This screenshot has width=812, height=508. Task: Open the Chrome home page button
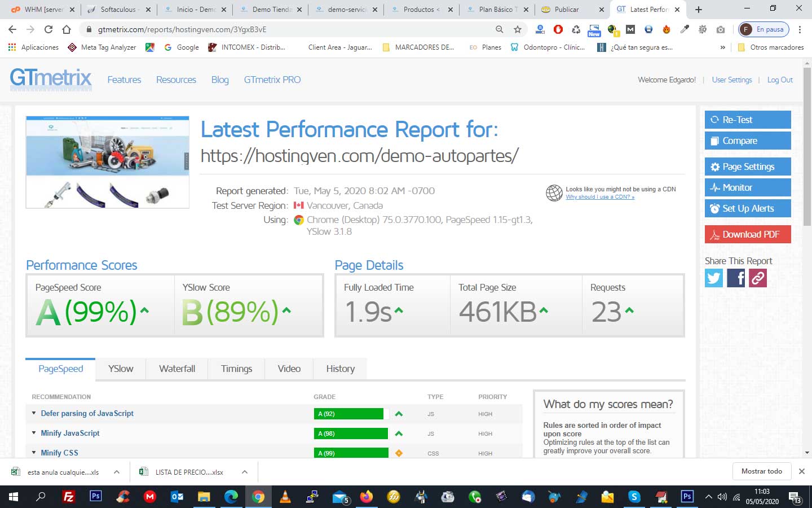(67, 29)
